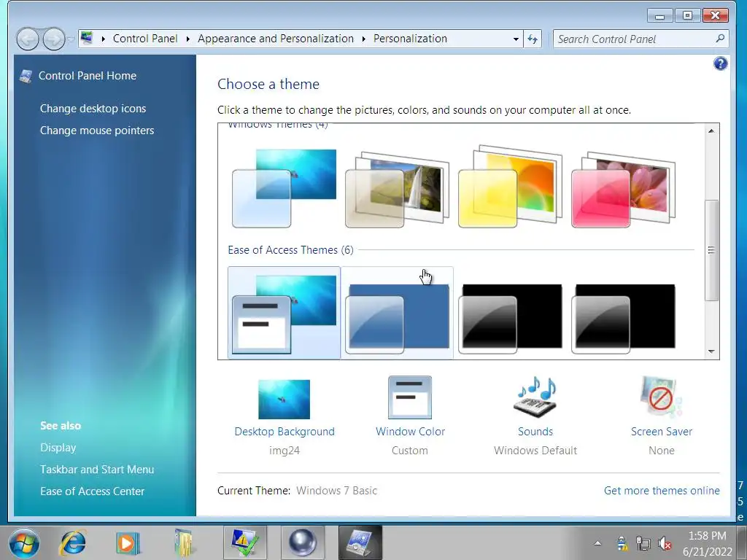Click the search magnifier icon
The width and height of the screenshot is (747, 560).
pos(720,39)
